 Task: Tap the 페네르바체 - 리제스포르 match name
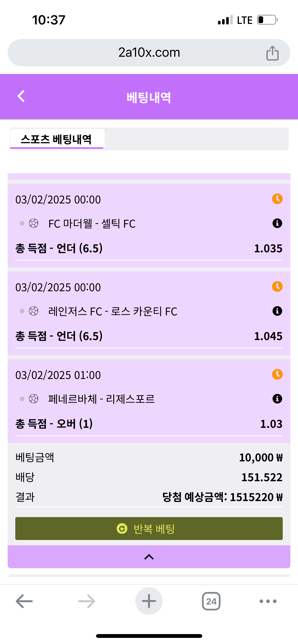coord(101,399)
